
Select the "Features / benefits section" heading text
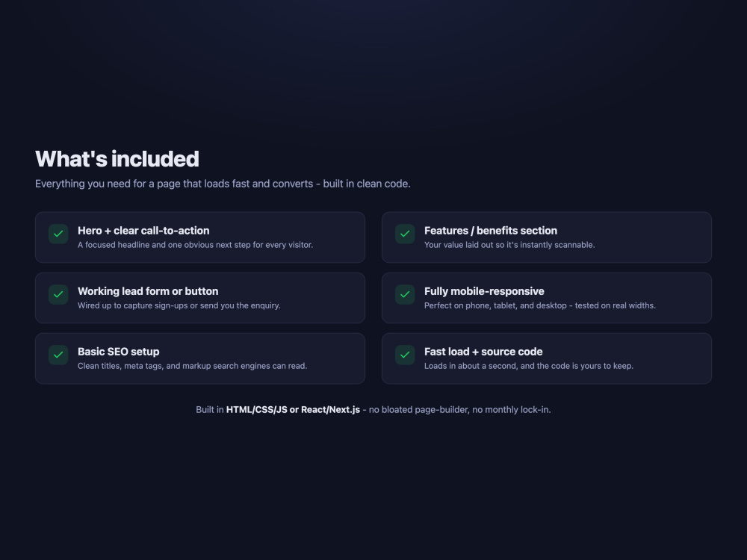point(491,231)
